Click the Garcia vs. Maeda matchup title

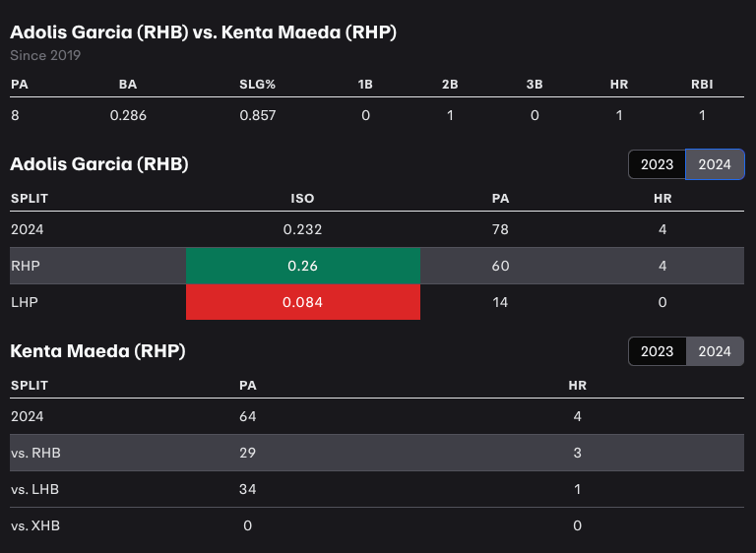click(203, 32)
